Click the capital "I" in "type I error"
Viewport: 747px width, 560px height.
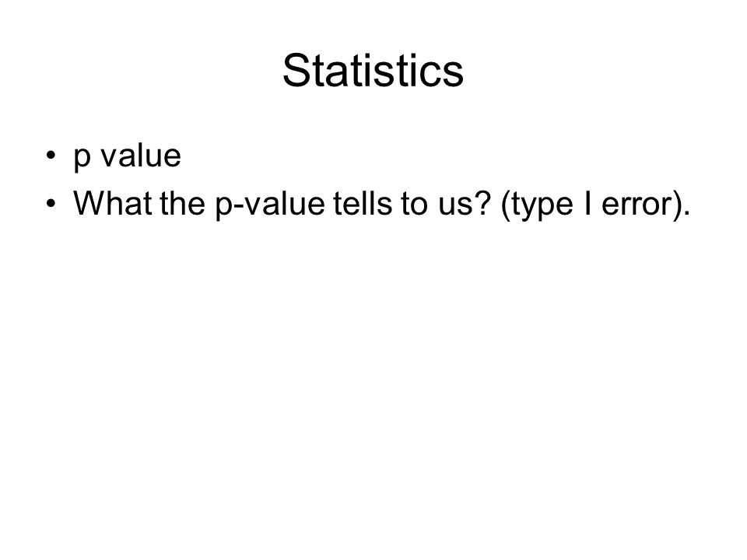click(587, 203)
